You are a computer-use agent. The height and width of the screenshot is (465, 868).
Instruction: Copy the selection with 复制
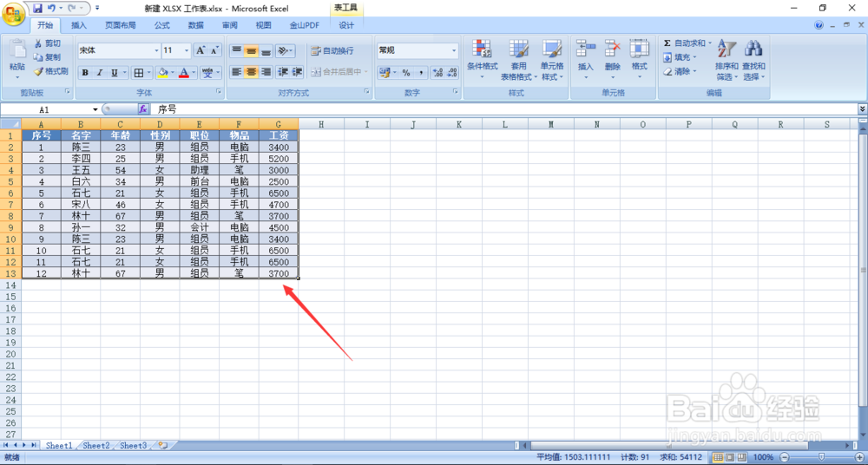[x=47, y=57]
